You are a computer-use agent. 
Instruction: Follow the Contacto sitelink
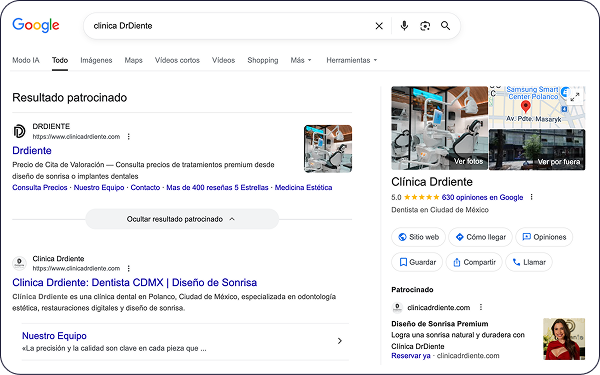(145, 188)
